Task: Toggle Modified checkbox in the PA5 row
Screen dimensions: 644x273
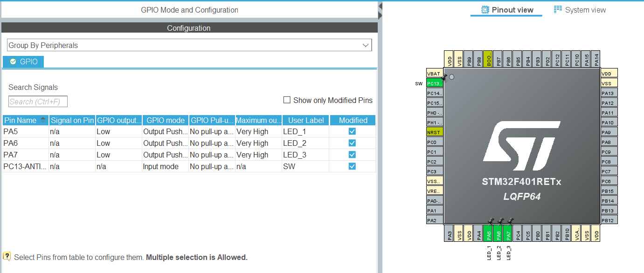Action: point(352,131)
